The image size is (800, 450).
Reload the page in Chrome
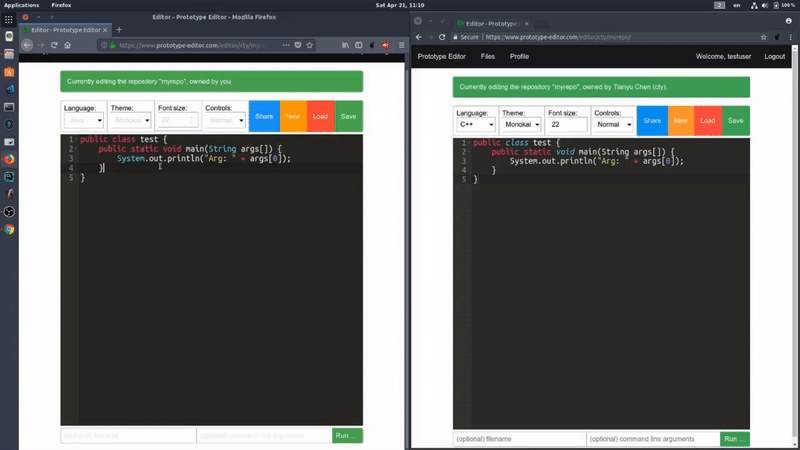pos(442,37)
